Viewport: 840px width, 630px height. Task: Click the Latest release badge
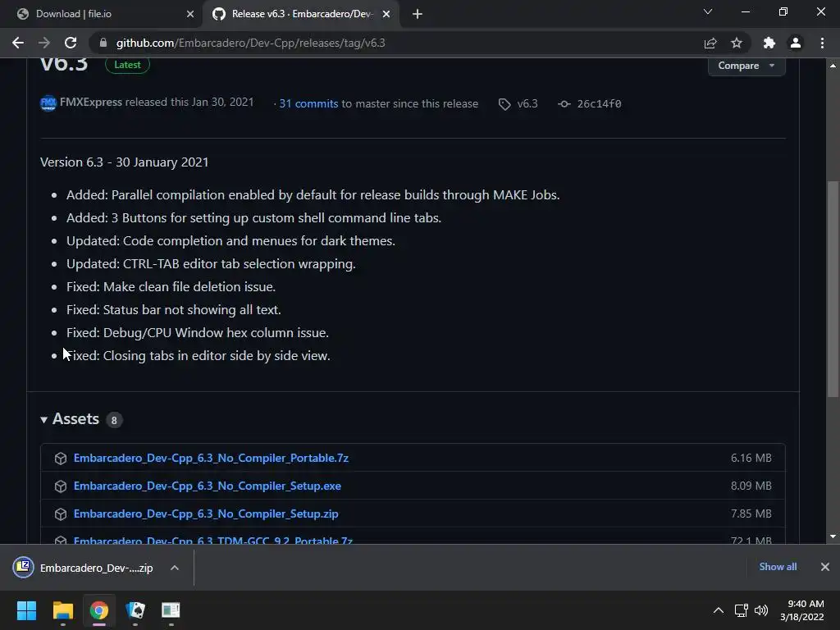tap(127, 64)
